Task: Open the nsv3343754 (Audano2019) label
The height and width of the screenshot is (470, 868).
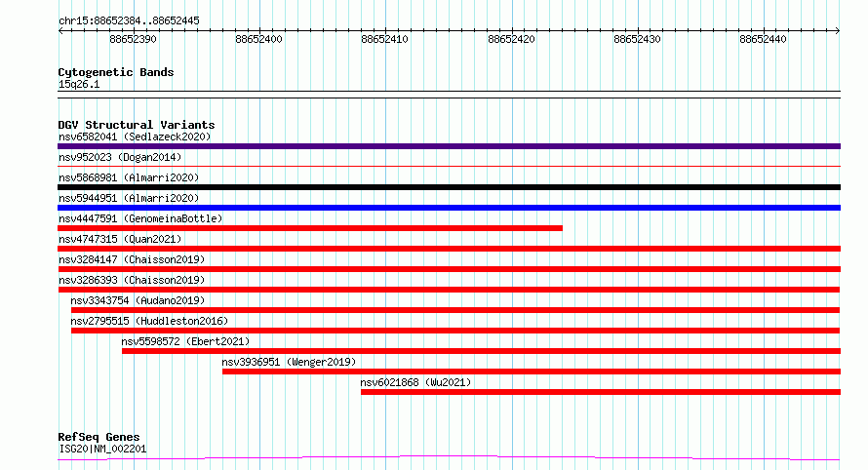Action: click(x=138, y=300)
